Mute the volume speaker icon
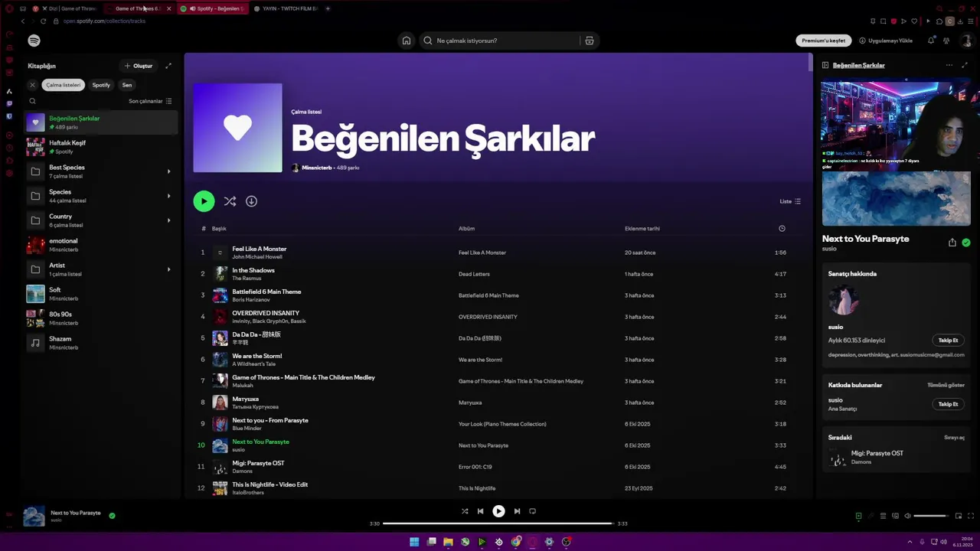The height and width of the screenshot is (551, 980). click(908, 516)
